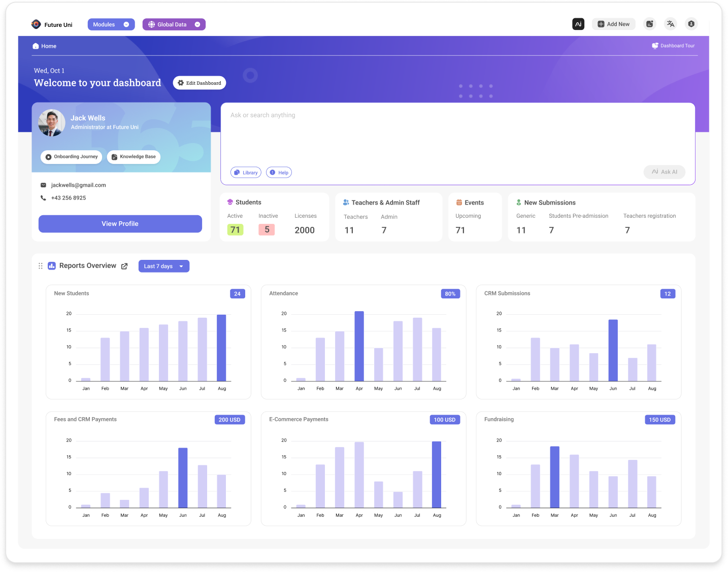The image size is (728, 572).
Task: Click the Inactive students count 5
Action: point(267,230)
